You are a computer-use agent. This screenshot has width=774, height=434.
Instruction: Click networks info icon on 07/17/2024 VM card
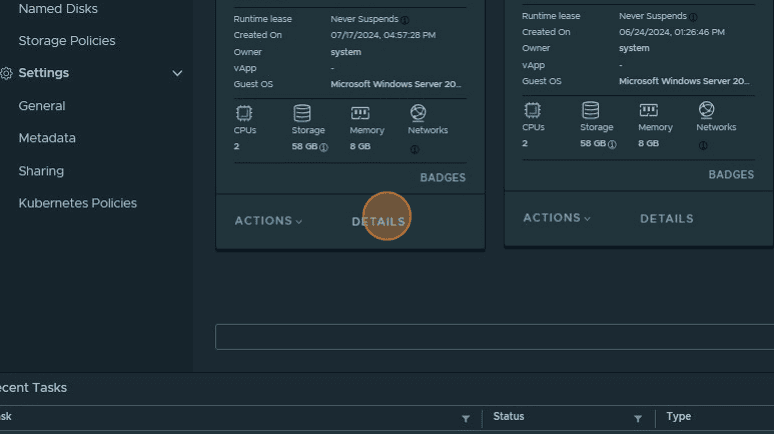coord(415,149)
